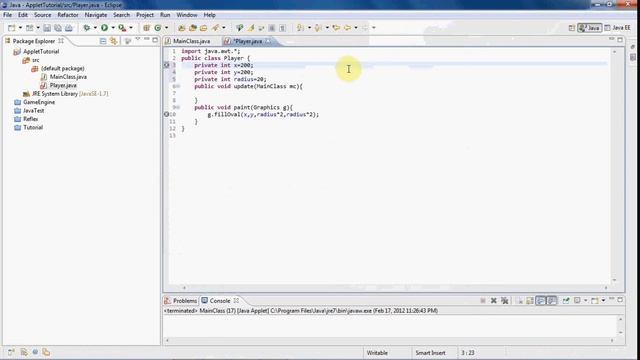Viewport: 640px width, 360px height.
Task: Toggle Show Console on standard output
Action: coord(541,301)
